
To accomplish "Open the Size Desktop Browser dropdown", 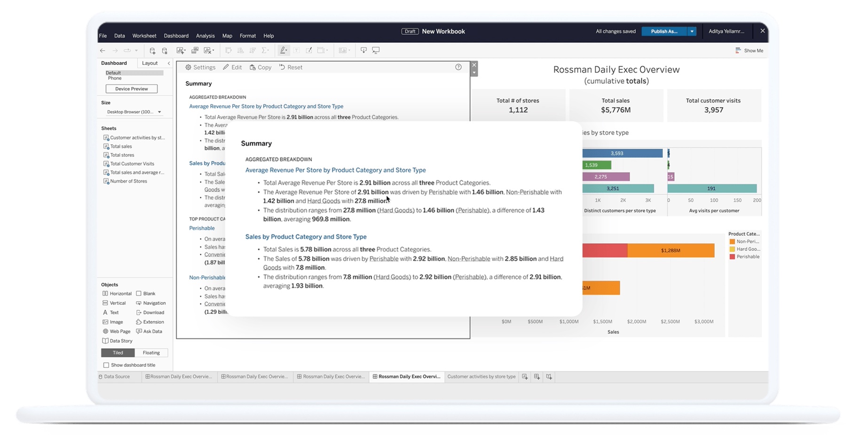I will point(134,112).
